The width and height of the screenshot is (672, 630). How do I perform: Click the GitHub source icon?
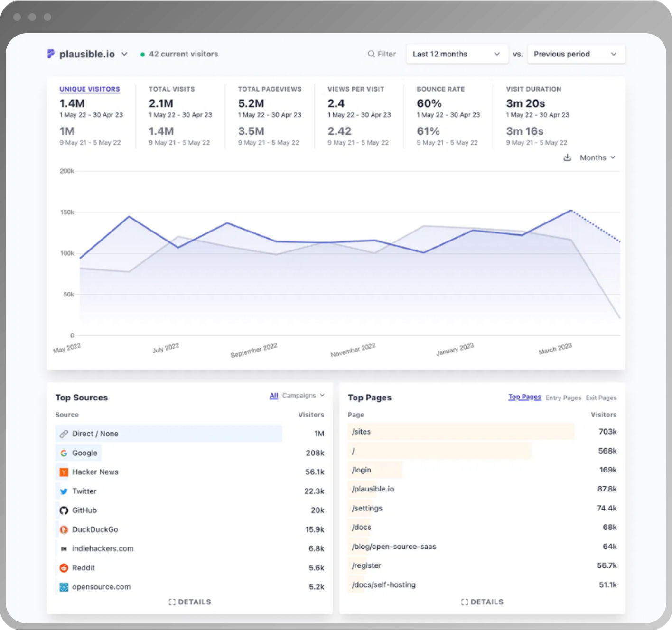(x=64, y=510)
